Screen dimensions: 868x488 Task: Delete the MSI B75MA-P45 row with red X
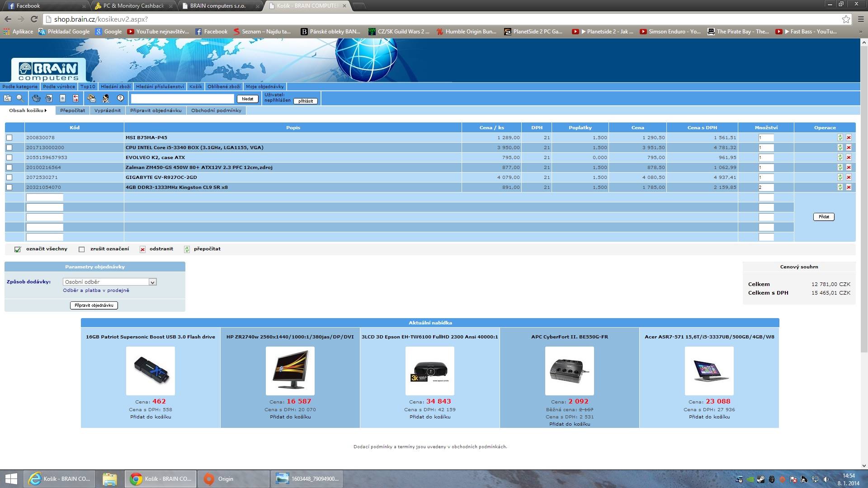pos(849,138)
